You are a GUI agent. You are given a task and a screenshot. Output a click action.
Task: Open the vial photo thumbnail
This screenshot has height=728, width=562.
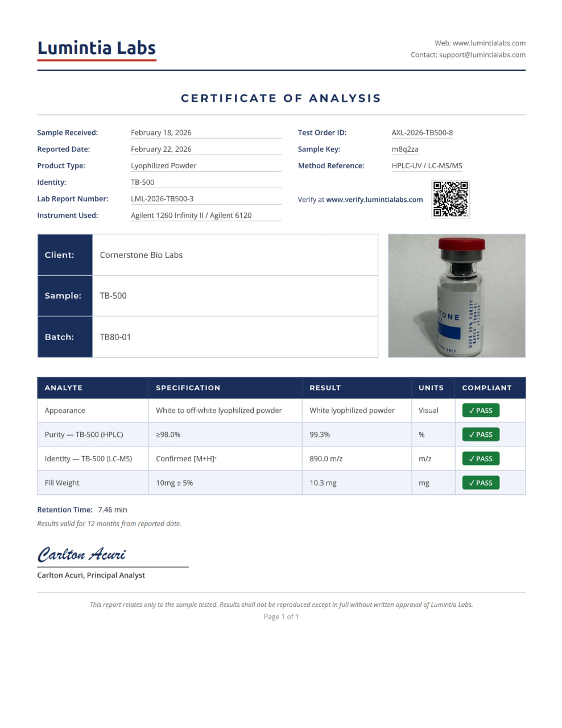(x=457, y=296)
